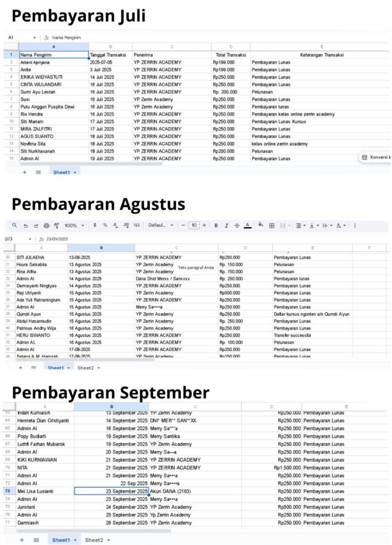Toggle strikethrough formatting in the toolbar
This screenshot has width=392, height=545.
(237, 226)
